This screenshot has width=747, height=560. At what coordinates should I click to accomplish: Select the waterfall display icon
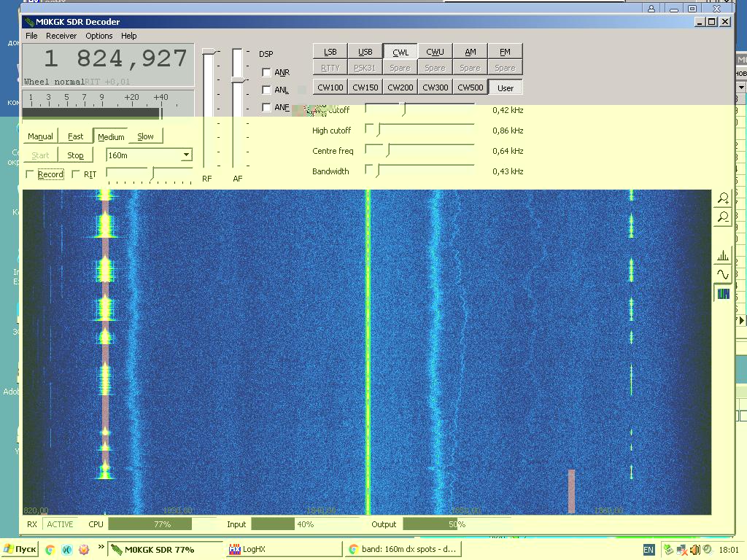click(x=722, y=293)
